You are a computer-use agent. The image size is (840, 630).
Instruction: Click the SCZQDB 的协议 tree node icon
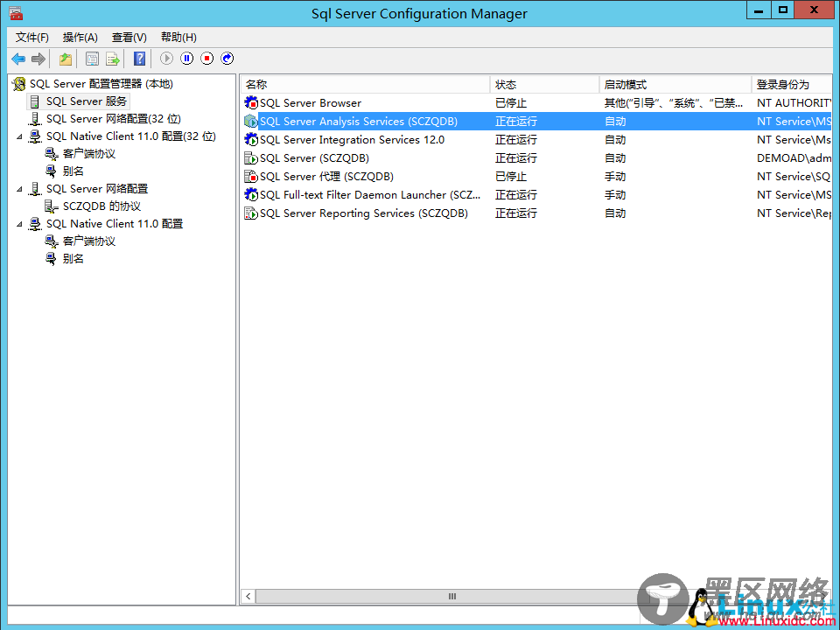tap(51, 206)
